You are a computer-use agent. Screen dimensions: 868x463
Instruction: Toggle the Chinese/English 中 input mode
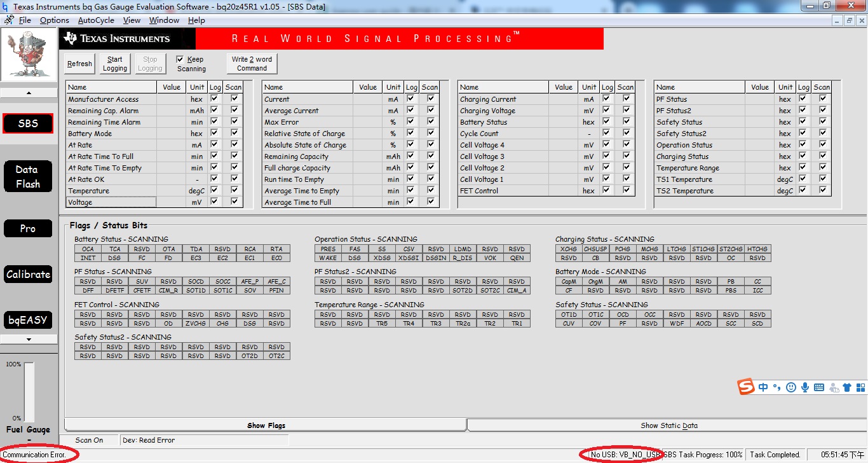[x=763, y=387]
